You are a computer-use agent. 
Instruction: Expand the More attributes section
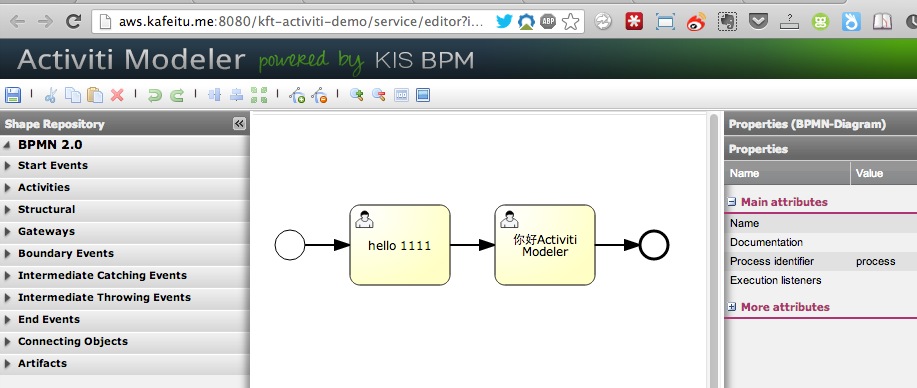pyautogui.click(x=732, y=307)
